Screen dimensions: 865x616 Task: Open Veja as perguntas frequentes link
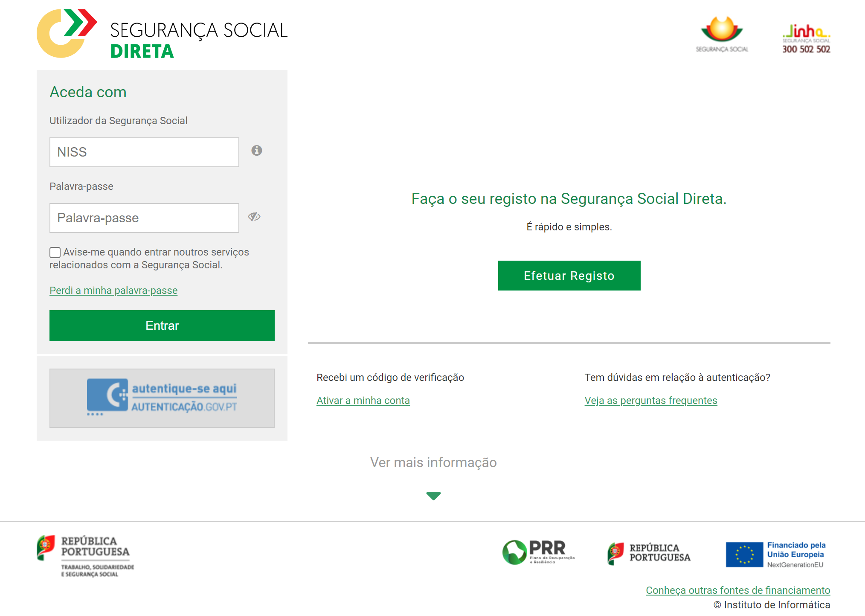coord(651,400)
